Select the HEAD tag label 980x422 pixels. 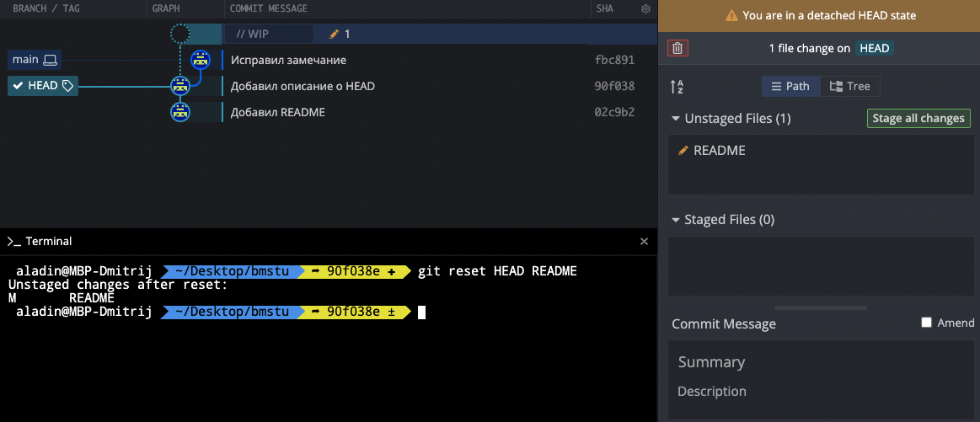pos(43,86)
